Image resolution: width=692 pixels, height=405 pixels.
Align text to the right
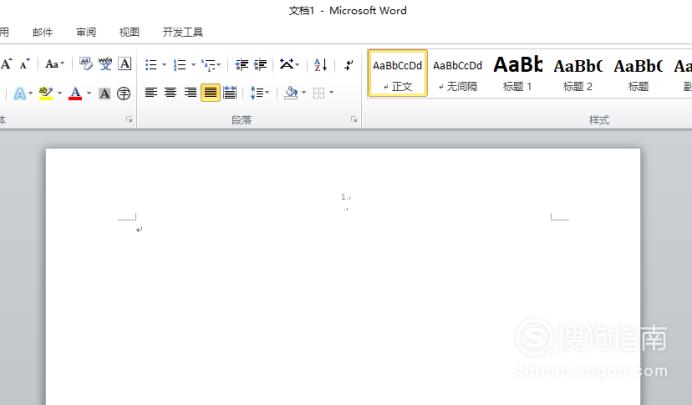click(x=190, y=93)
